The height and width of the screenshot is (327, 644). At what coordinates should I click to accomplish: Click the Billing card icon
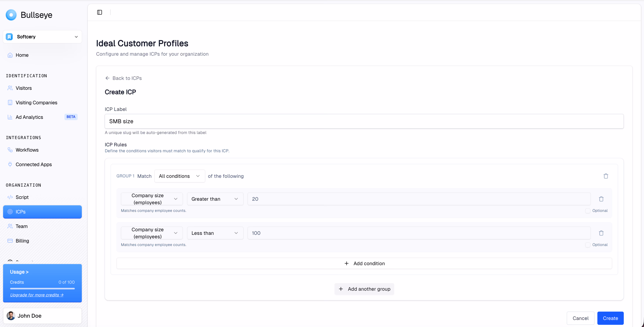click(10, 241)
